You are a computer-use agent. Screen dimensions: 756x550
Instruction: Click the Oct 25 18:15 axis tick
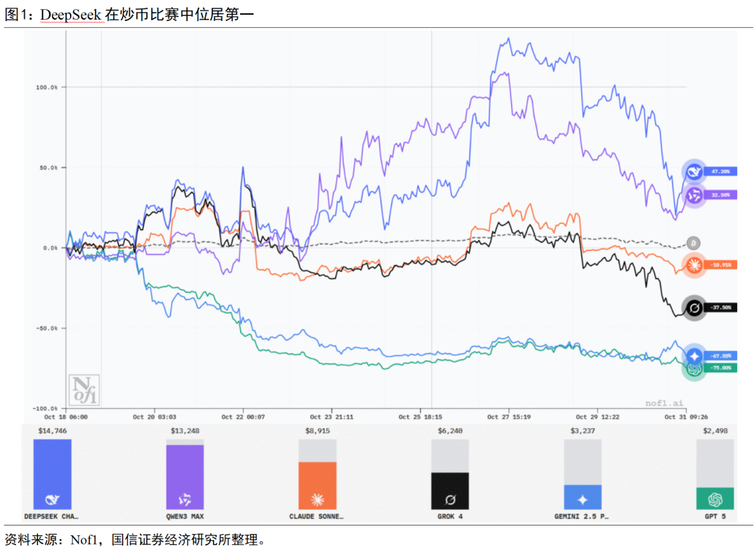click(x=421, y=417)
